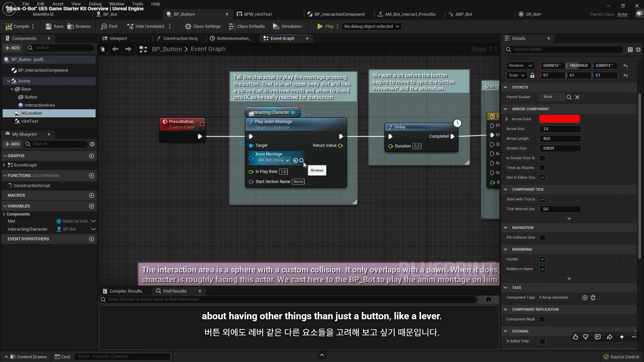Collapse the Component Tick section
644x362 pixels.
point(506,189)
